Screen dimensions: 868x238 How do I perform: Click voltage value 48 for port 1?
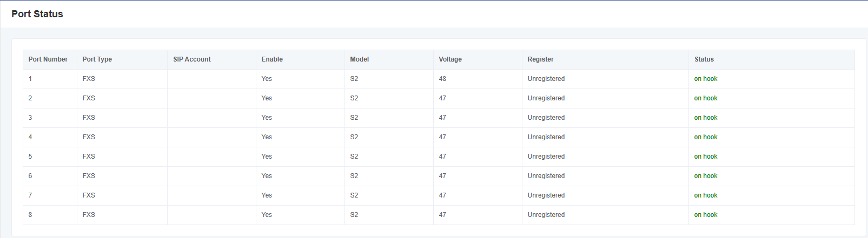tap(443, 79)
